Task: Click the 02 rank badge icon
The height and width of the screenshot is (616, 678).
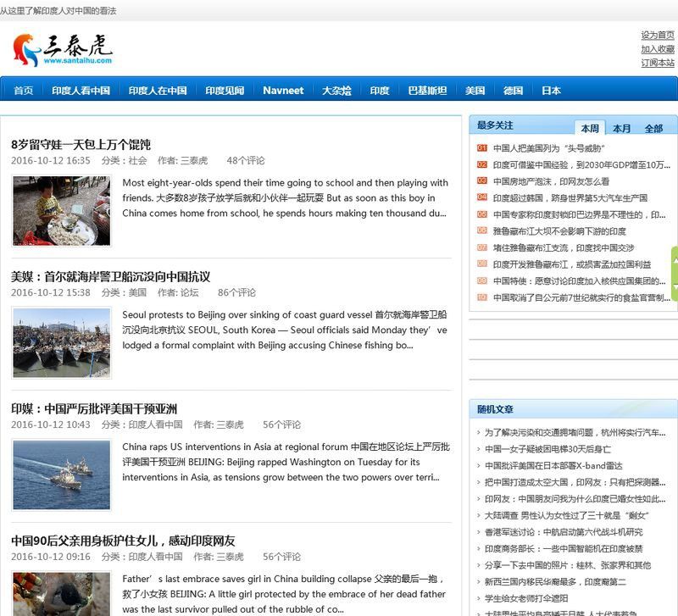Action: coord(481,164)
